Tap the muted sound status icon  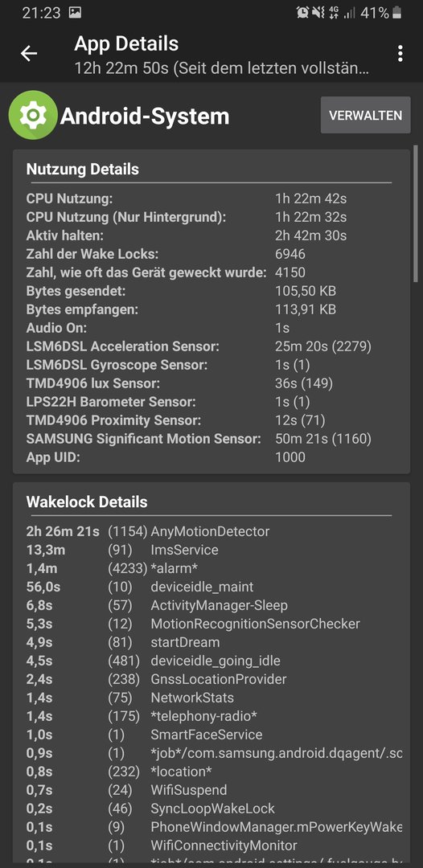pos(318,13)
